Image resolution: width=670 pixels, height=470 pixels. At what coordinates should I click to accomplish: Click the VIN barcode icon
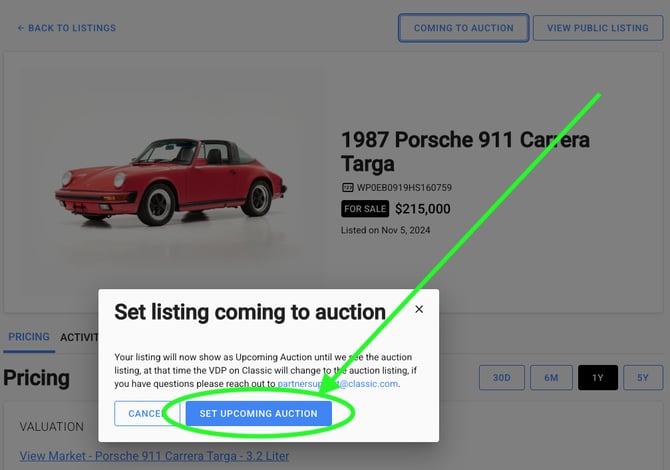tap(347, 187)
